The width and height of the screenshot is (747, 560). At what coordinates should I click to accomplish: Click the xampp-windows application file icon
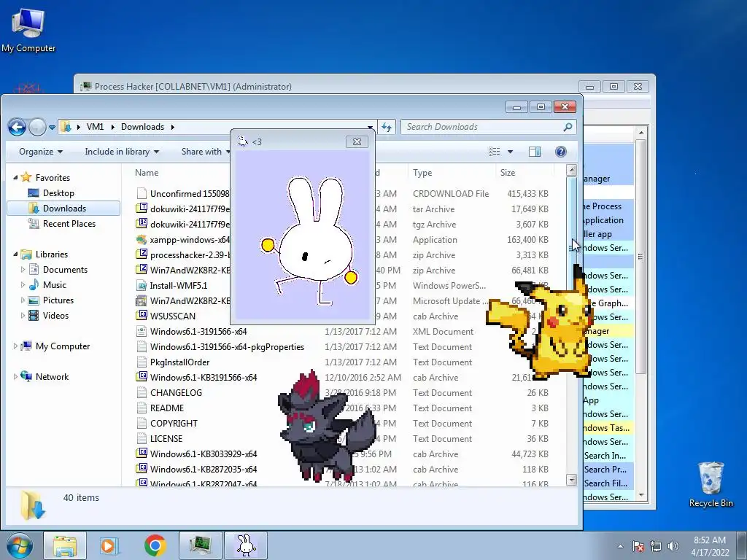tap(142, 239)
